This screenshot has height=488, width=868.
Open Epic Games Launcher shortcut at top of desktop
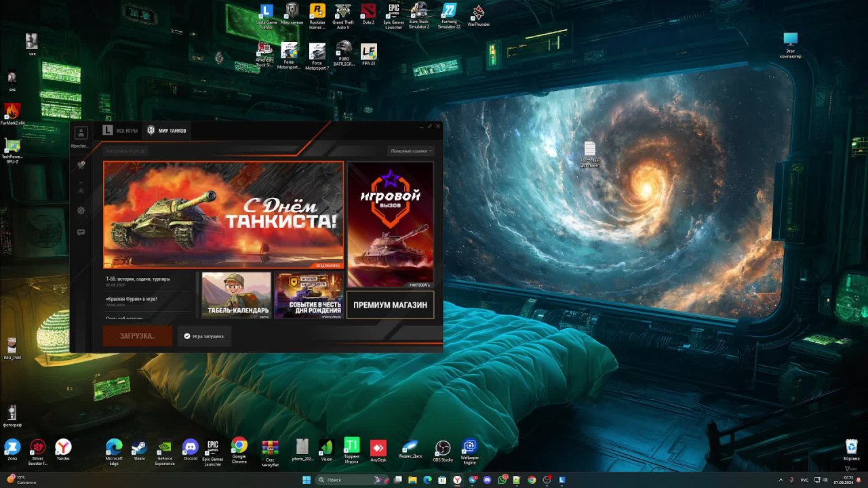coord(394,16)
